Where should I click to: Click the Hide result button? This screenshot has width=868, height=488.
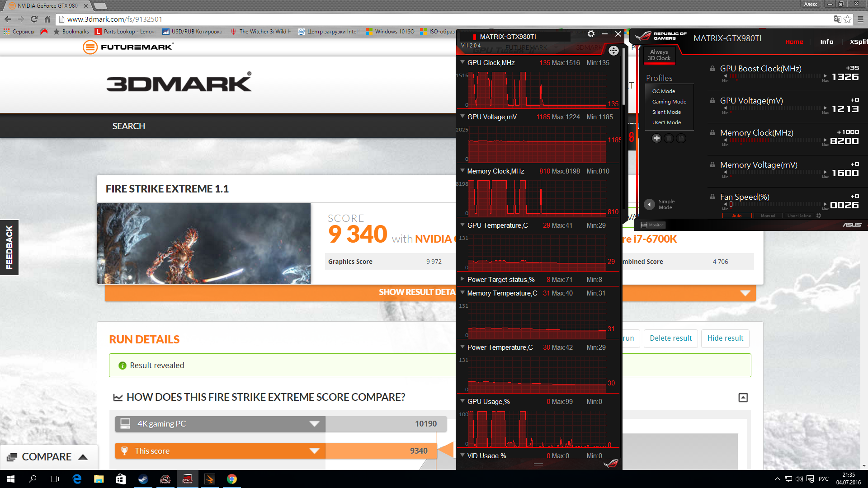click(x=725, y=338)
